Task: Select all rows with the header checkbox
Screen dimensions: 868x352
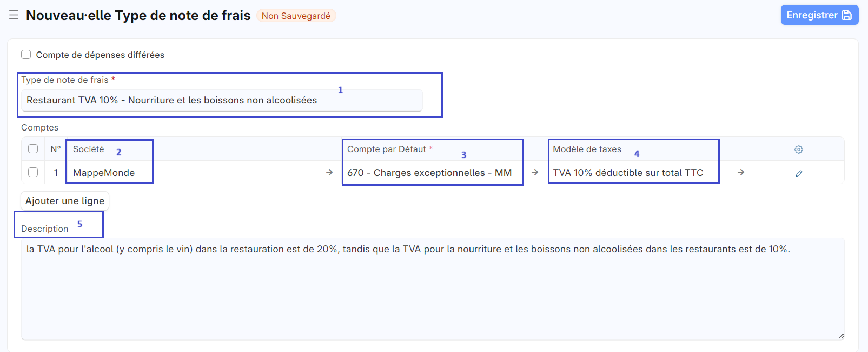Action: coord(33,148)
